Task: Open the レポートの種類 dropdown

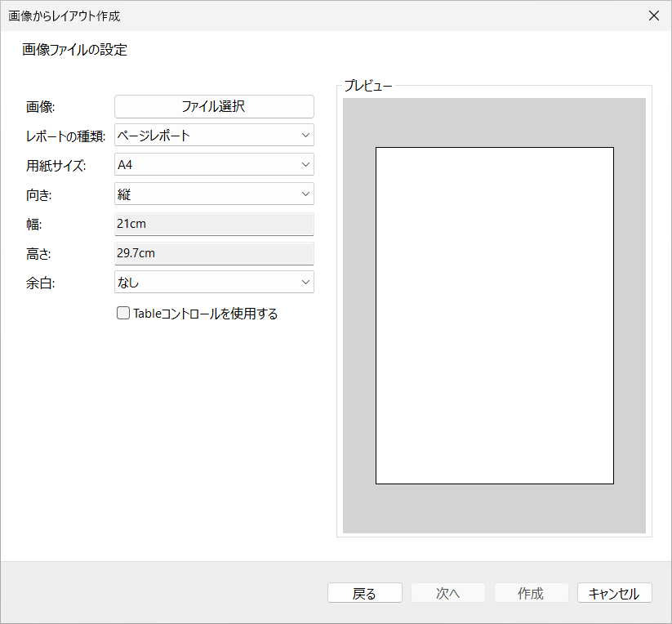Action: 214,135
